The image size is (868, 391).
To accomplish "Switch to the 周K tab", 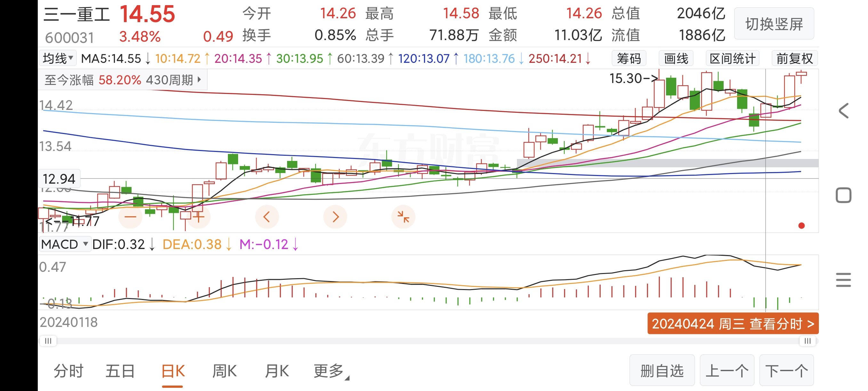I will point(224,371).
